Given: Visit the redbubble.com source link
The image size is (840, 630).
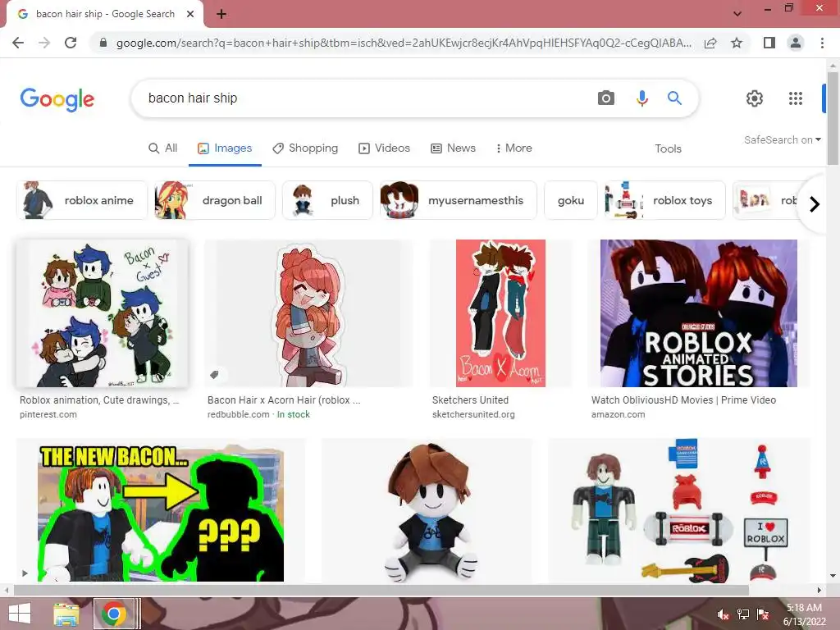Looking at the screenshot, I should tap(239, 414).
